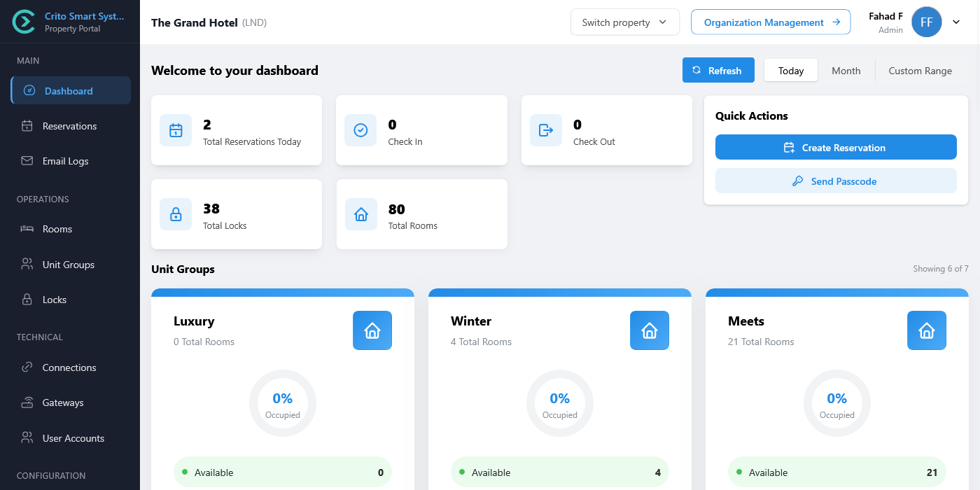Open the Switch property dropdown
The image size is (980, 490).
point(625,22)
